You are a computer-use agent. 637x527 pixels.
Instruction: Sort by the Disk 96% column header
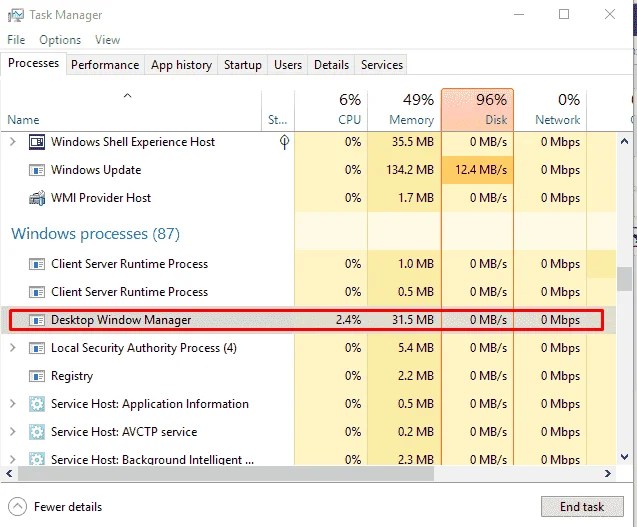tap(477, 110)
